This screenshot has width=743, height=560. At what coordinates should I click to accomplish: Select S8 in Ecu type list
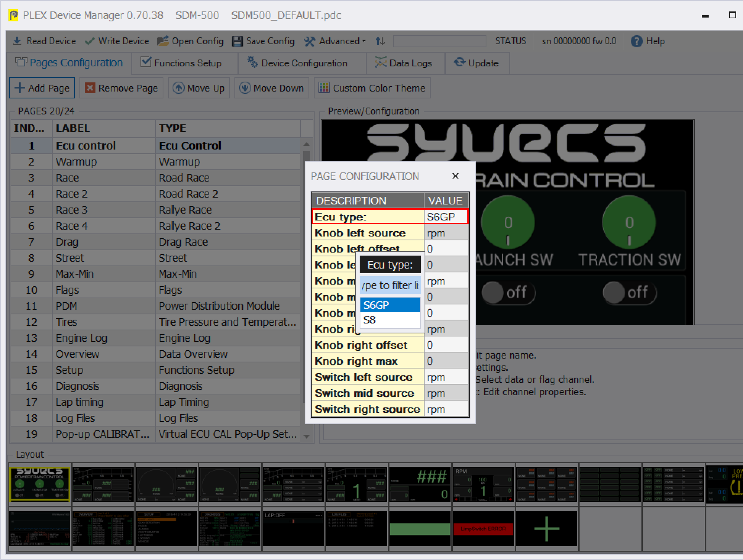point(389,320)
